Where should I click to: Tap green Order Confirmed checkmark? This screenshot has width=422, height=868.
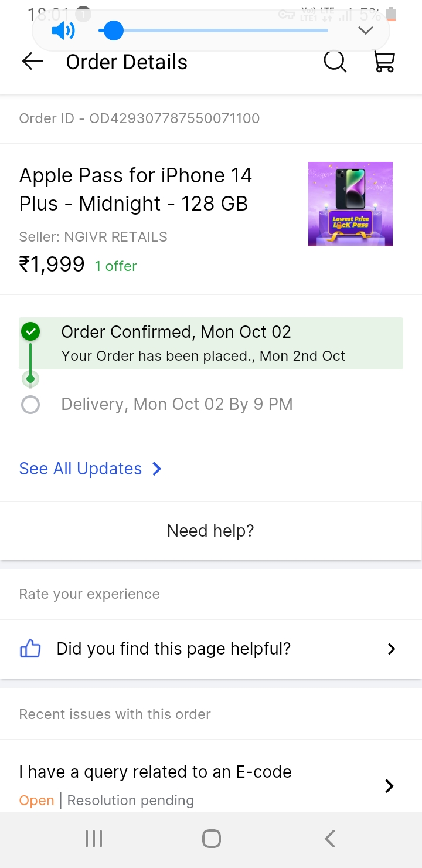30,332
